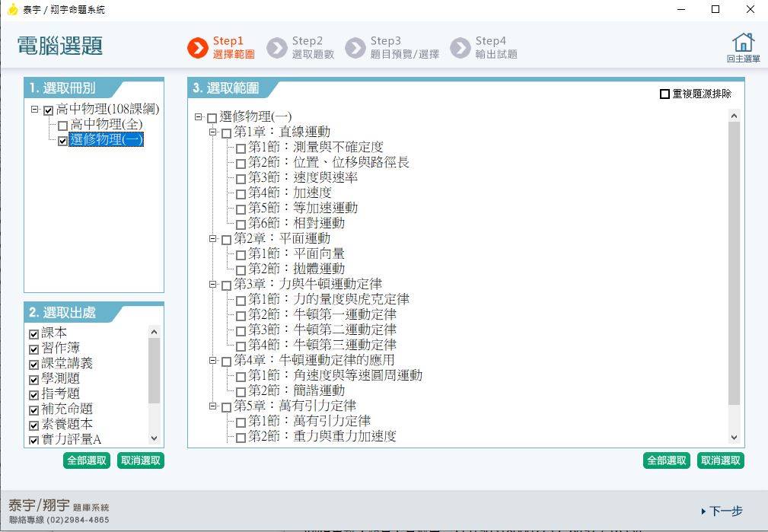Screen dimensions: 768x532
Task: Maximize the 泰宇/翔宇命題系統 window
Action: click(715, 9)
